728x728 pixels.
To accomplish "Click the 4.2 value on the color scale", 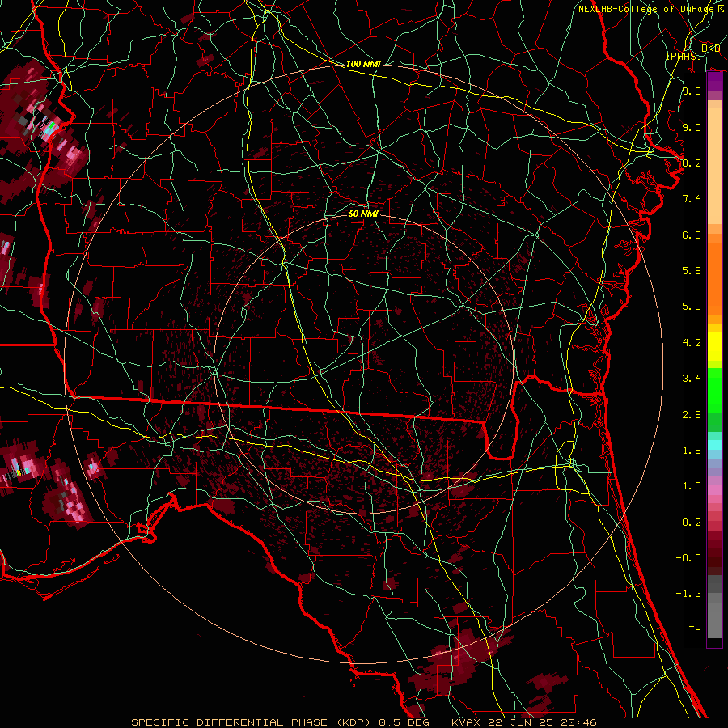I will [692, 343].
